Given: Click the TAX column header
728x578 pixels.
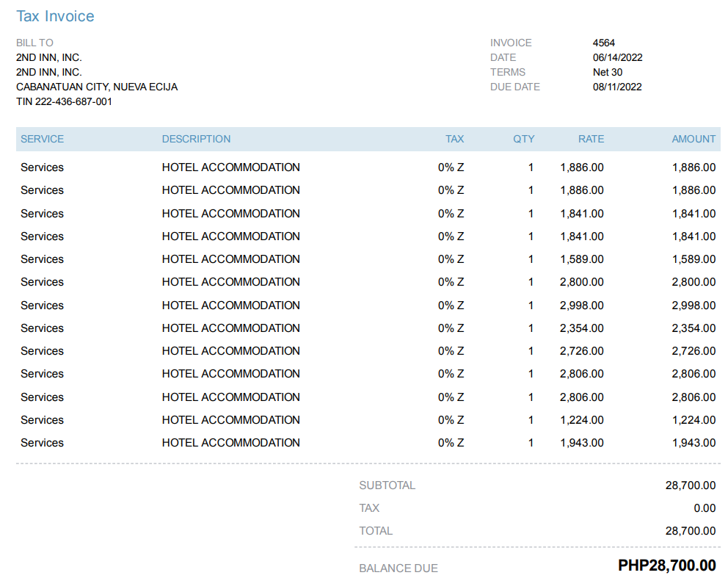Looking at the screenshot, I should click(454, 139).
